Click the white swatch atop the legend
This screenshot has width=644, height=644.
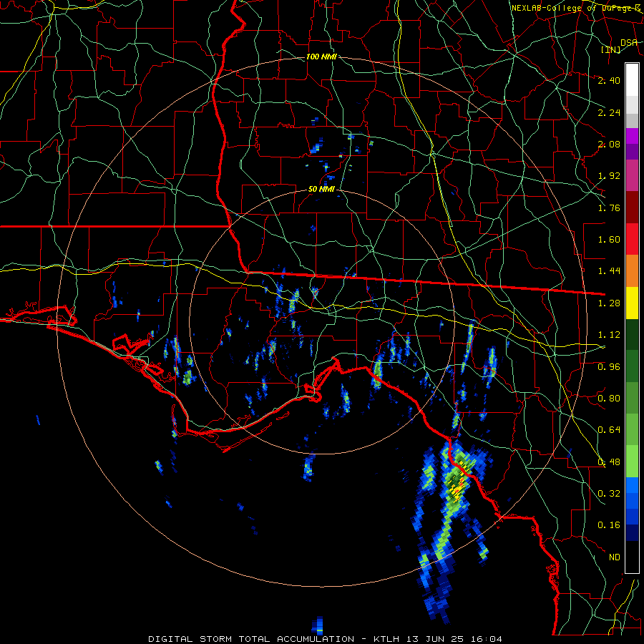[x=632, y=79]
